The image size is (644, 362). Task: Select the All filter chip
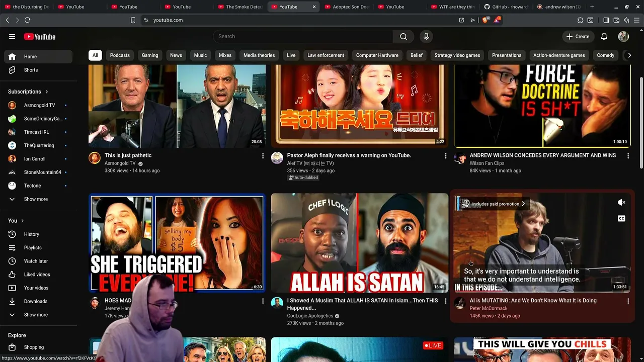coord(95,55)
